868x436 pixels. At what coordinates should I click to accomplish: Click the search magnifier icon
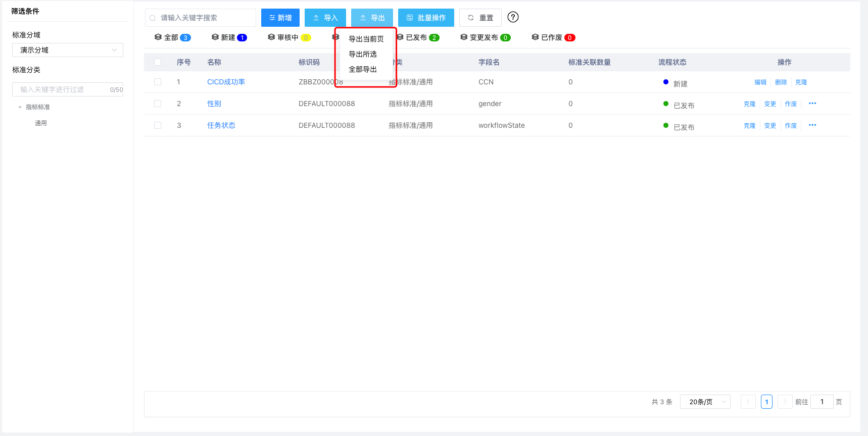[x=153, y=18]
